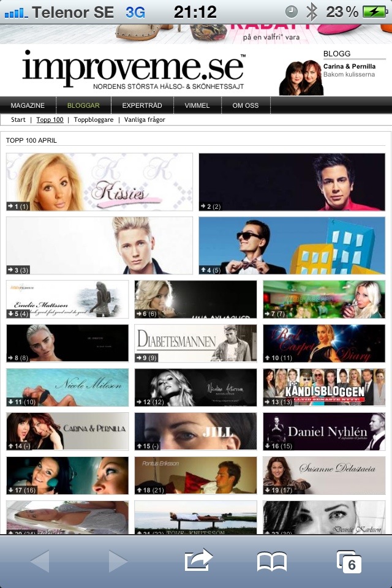Image resolution: width=392 pixels, height=588 pixels.
Task: Open the Kissies blog banner ranked 1
Action: click(99, 182)
